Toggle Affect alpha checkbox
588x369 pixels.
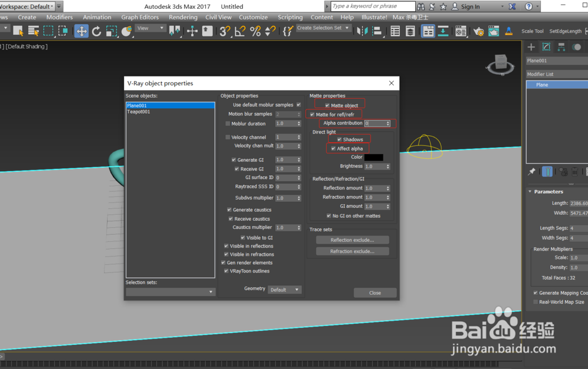(333, 148)
